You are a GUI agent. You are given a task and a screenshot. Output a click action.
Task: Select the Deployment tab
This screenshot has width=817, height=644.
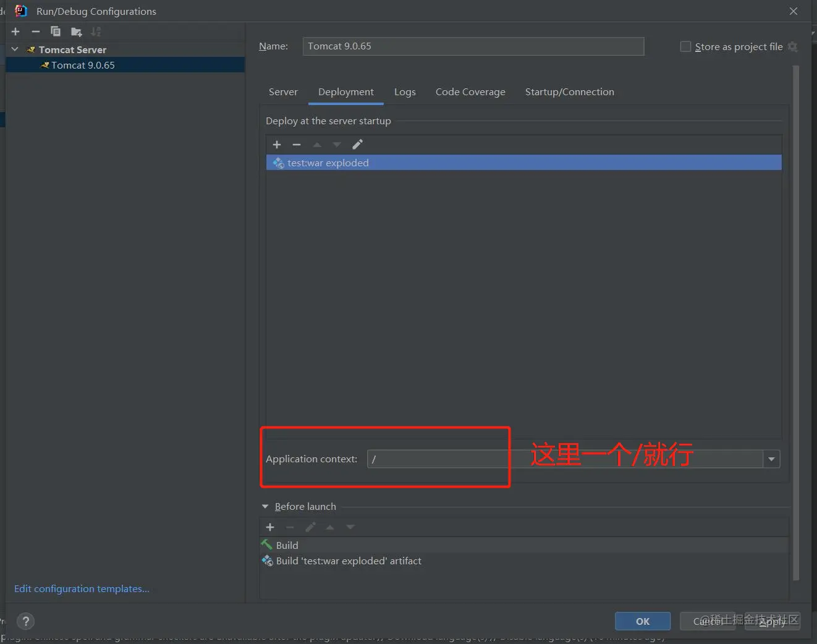point(346,92)
